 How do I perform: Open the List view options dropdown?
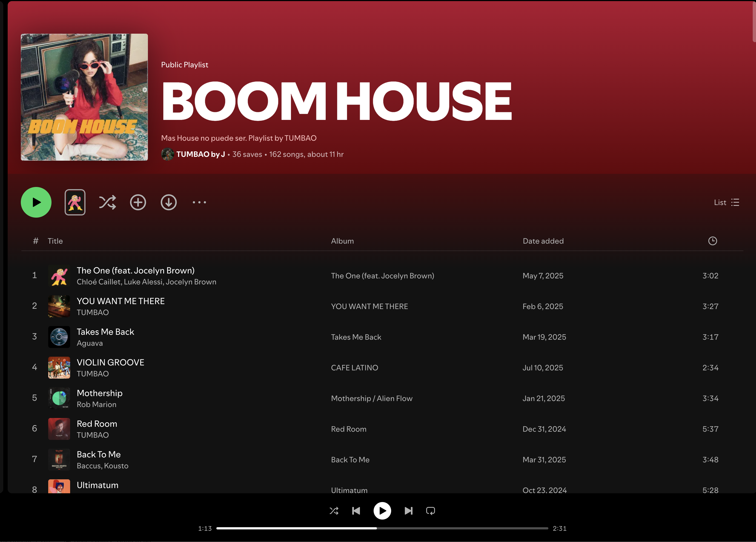[x=726, y=202]
